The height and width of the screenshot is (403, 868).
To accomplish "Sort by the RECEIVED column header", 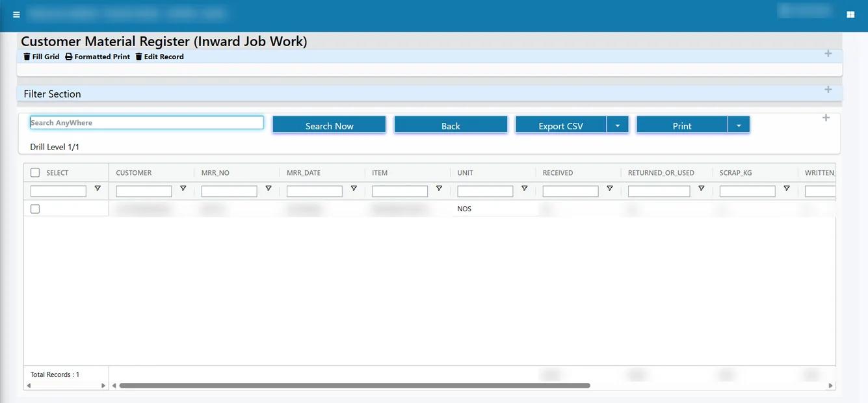I will (x=558, y=173).
